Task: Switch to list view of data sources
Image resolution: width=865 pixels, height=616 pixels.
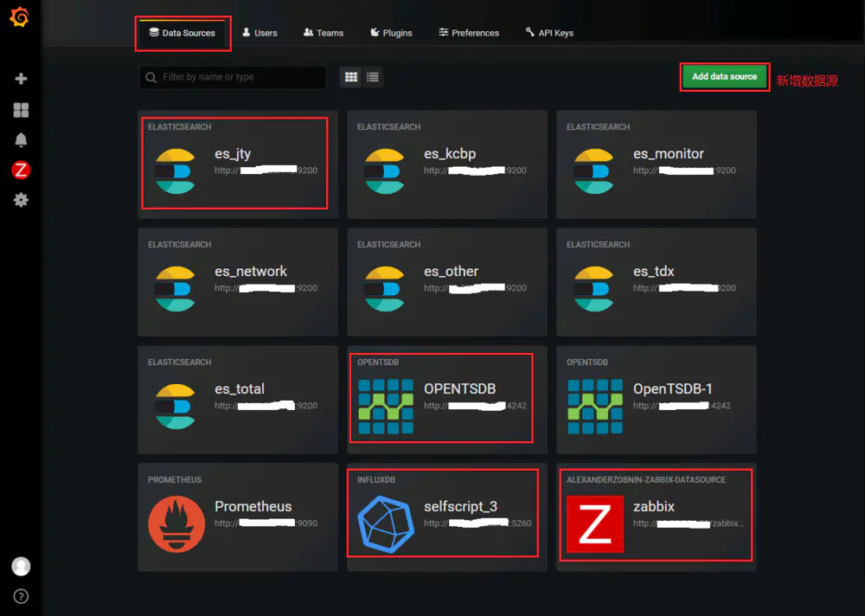Action: pyautogui.click(x=373, y=77)
